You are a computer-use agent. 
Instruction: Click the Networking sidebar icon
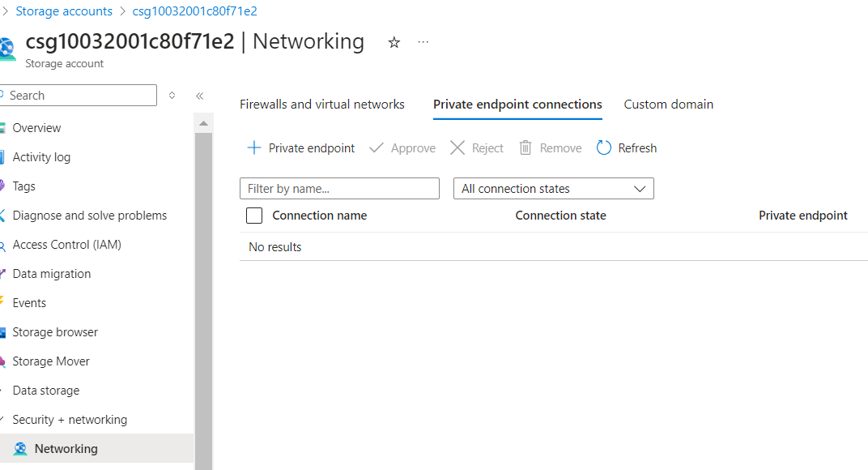tap(20, 449)
